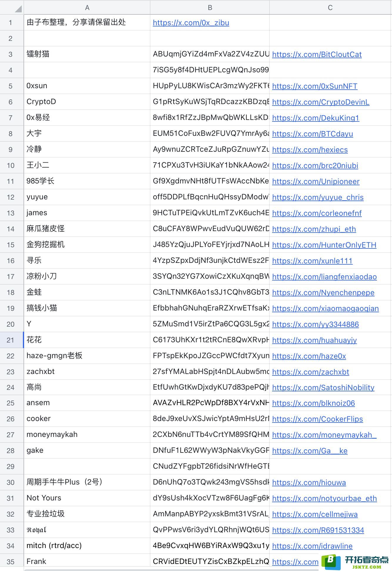Select the cell containing 王小二
The height and width of the screenshot is (571, 392).
(x=87, y=165)
